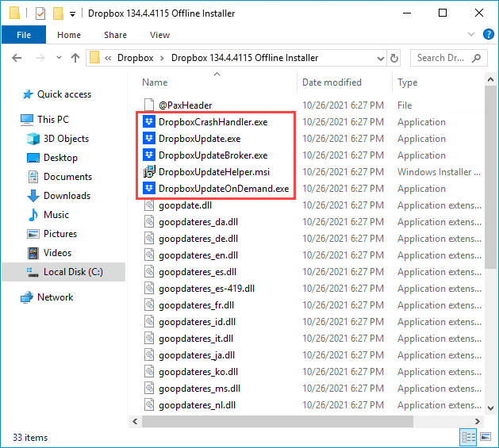Image resolution: width=499 pixels, height=448 pixels.
Task: Open Explorer help question mark
Action: tap(488, 34)
